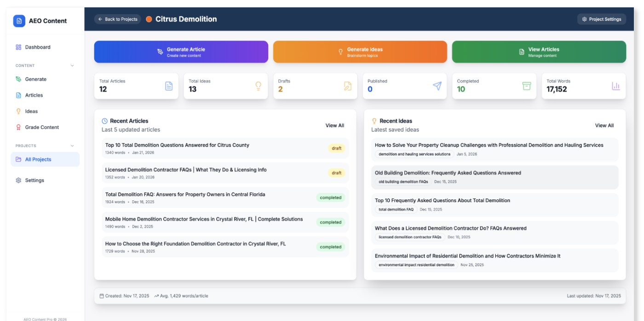Click View All for Recent Ideas
Image resolution: width=644 pixels, height=321 pixels.
[x=604, y=125]
